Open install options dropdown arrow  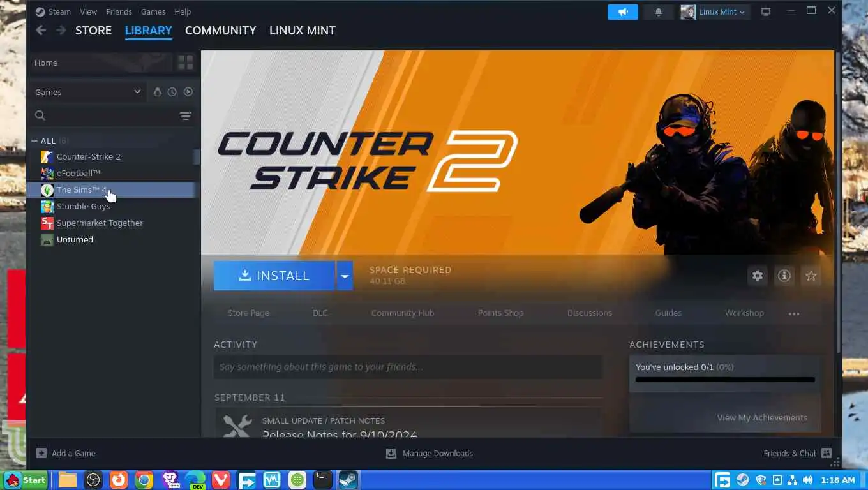(x=345, y=276)
